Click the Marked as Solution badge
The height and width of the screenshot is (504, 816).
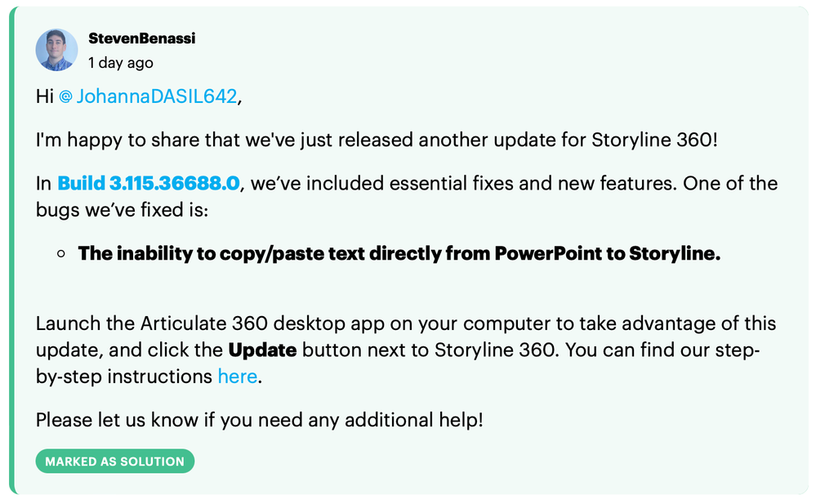[x=115, y=462]
